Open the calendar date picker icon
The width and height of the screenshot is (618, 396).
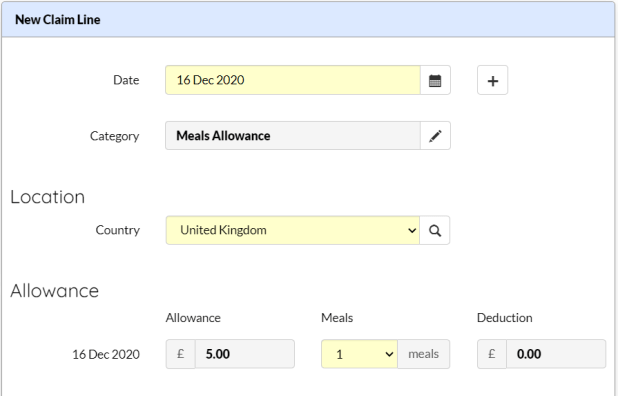click(x=435, y=80)
